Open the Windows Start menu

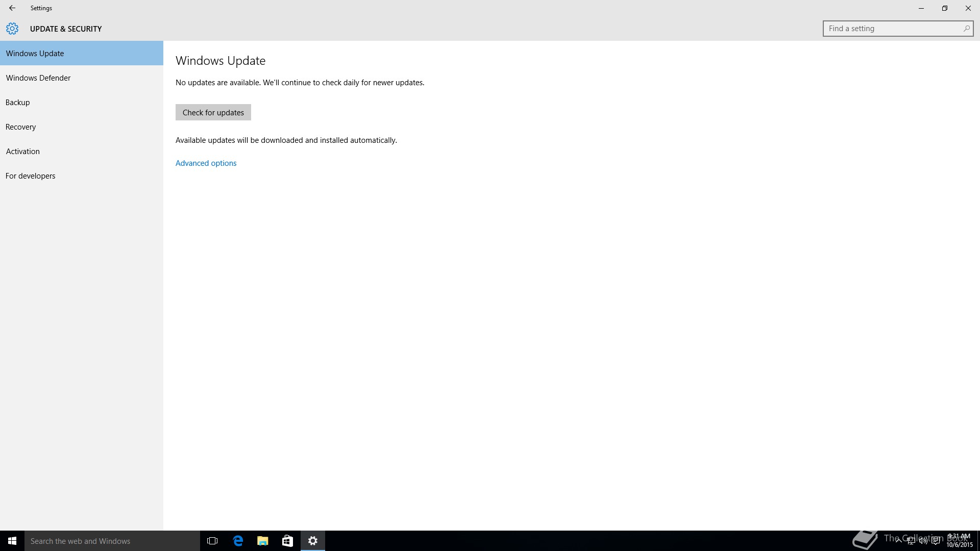click(x=12, y=541)
